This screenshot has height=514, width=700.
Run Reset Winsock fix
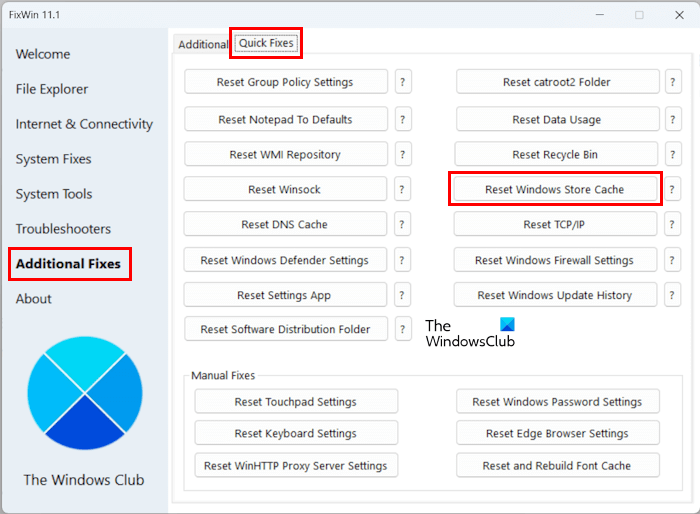(285, 189)
